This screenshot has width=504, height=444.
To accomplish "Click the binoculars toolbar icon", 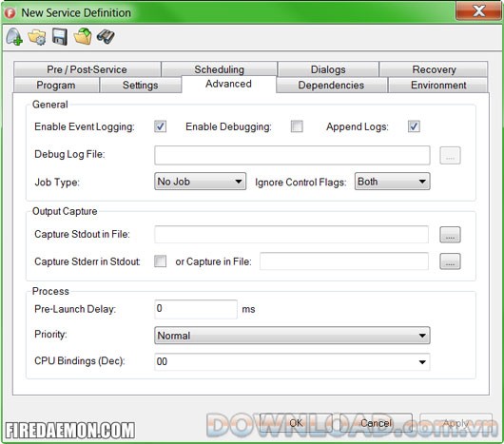I will pos(106,37).
